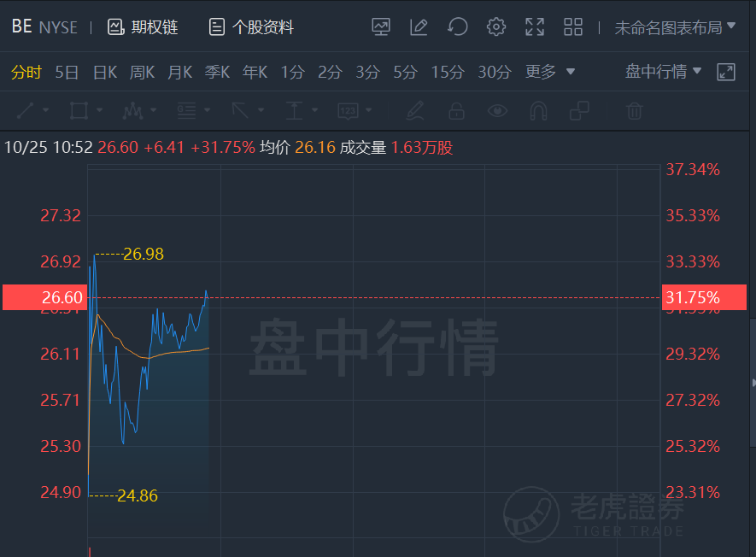Viewport: 756px width, 557px height.
Task: Open the 盘中行情 session dropdown
Action: (663, 72)
